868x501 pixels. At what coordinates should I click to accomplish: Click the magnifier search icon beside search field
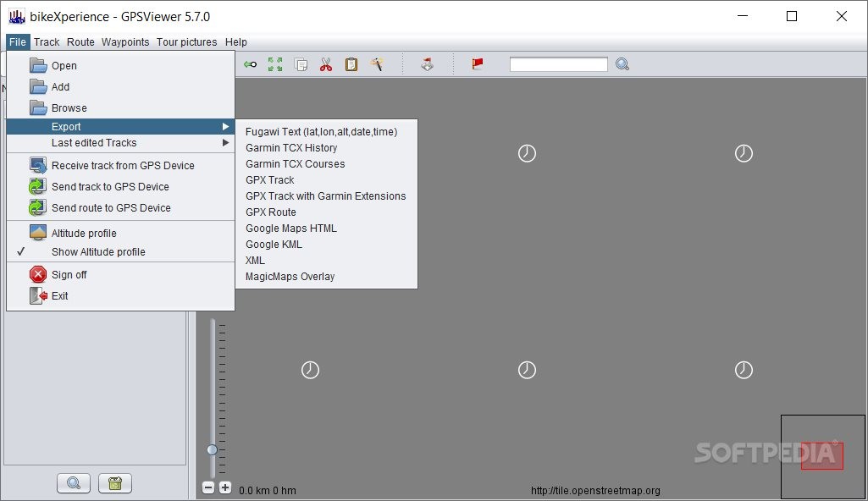click(622, 64)
